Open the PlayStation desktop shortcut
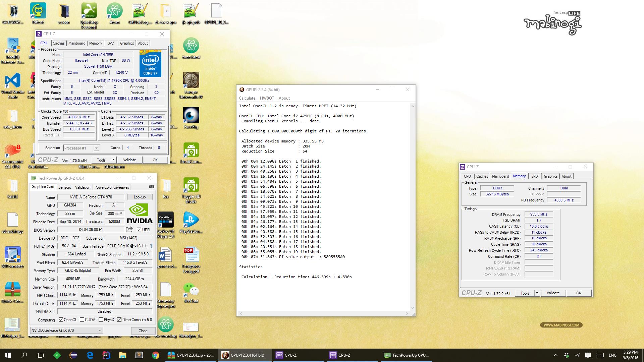 191,223
